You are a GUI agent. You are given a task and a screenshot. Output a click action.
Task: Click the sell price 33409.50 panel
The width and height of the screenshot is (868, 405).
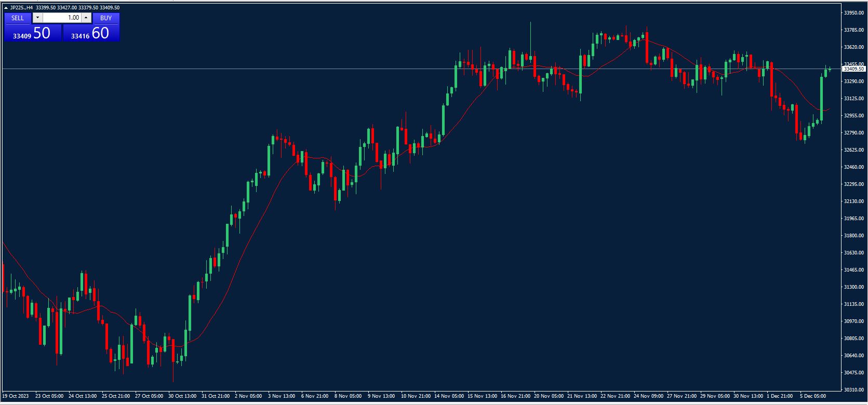[32, 33]
